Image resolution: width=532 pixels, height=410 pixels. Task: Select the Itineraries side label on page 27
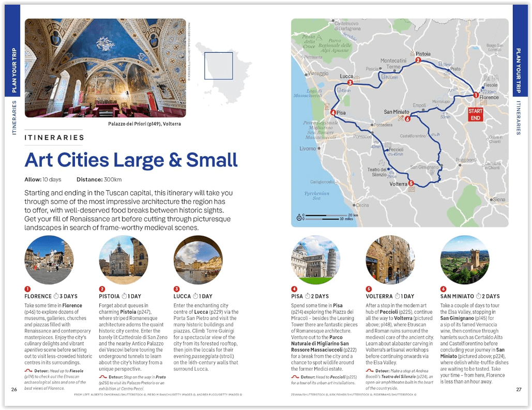tap(519, 117)
